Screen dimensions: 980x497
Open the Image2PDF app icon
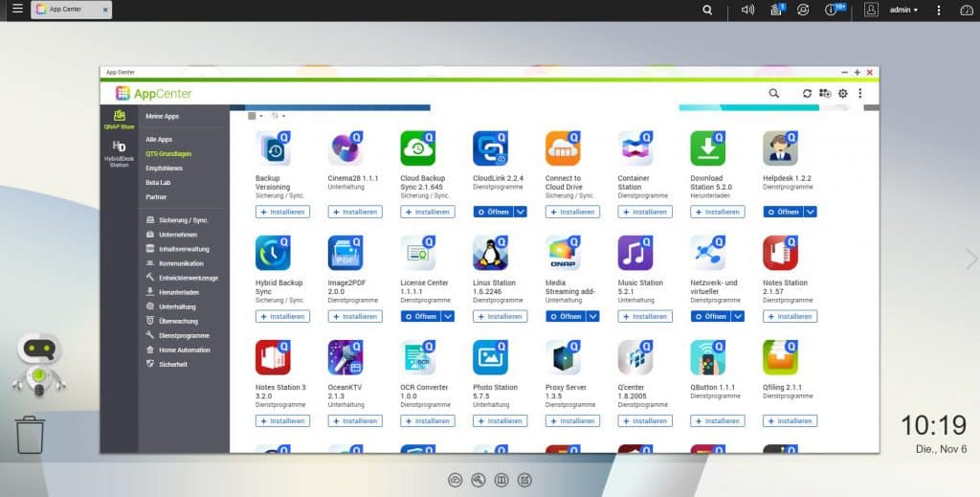(x=345, y=253)
